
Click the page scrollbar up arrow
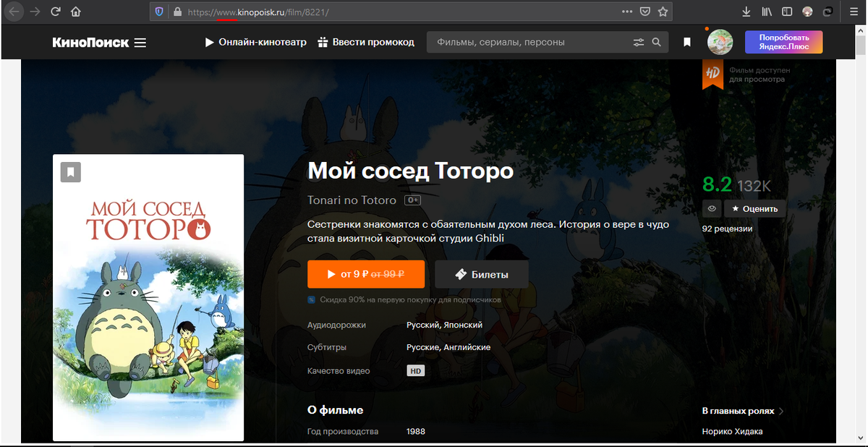click(861, 30)
